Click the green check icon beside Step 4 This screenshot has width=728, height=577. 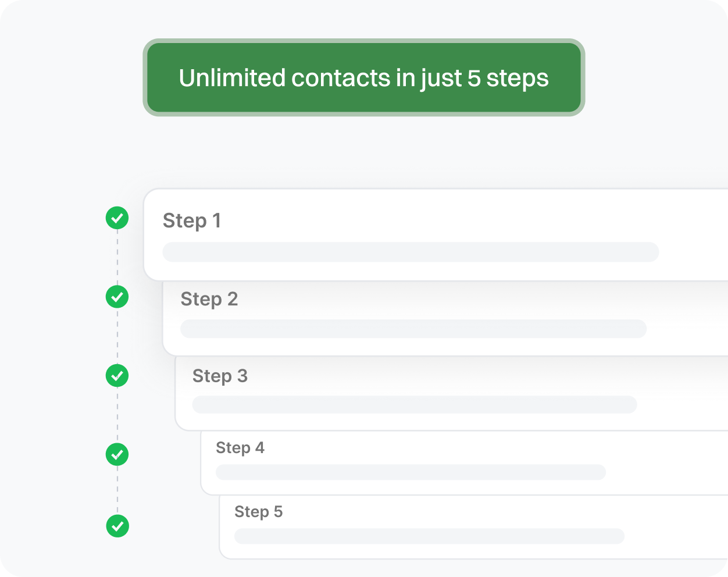coord(117,454)
